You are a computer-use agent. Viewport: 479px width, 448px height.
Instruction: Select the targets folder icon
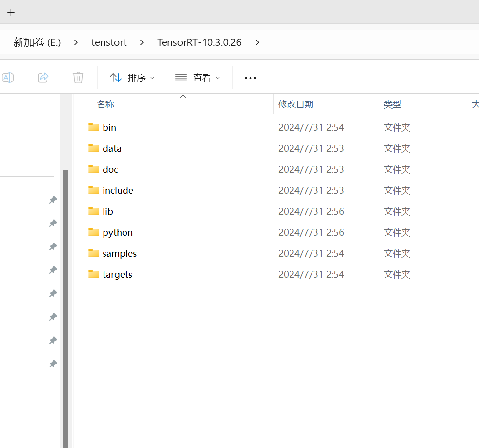93,274
